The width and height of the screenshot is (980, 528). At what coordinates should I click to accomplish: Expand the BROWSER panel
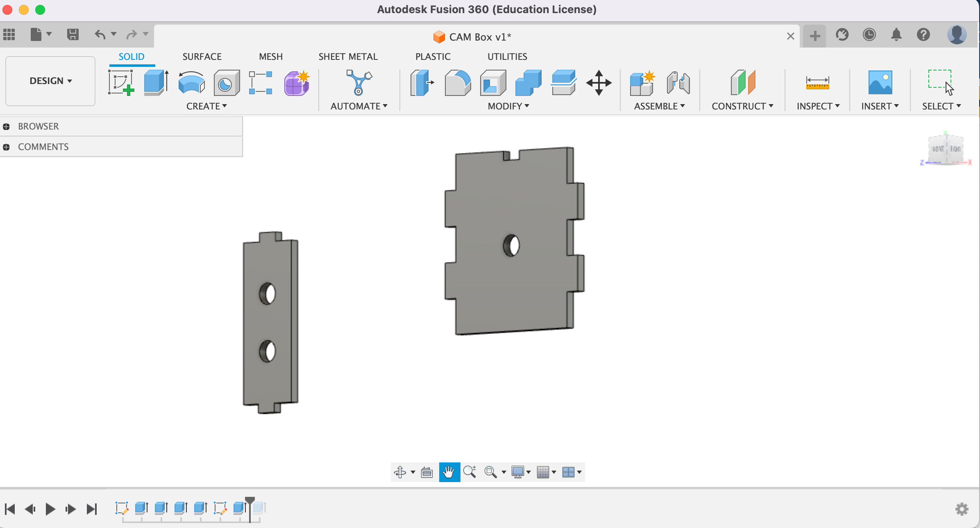tap(7, 126)
